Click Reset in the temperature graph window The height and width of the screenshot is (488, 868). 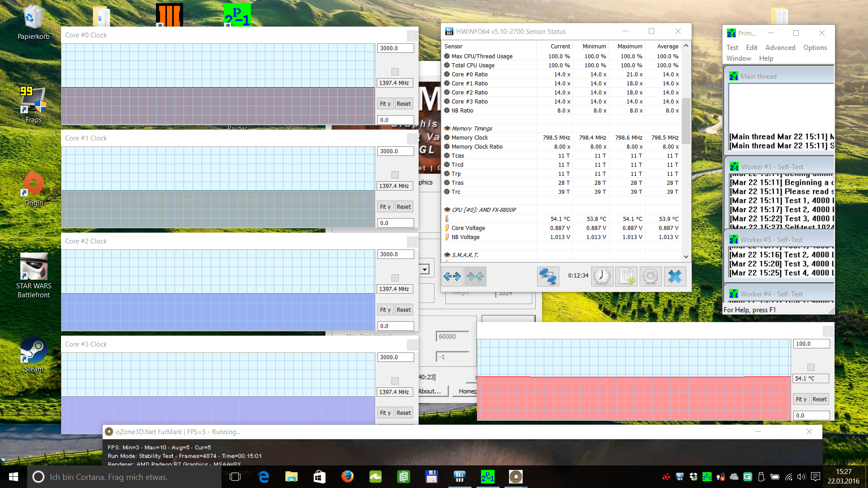coord(820,399)
